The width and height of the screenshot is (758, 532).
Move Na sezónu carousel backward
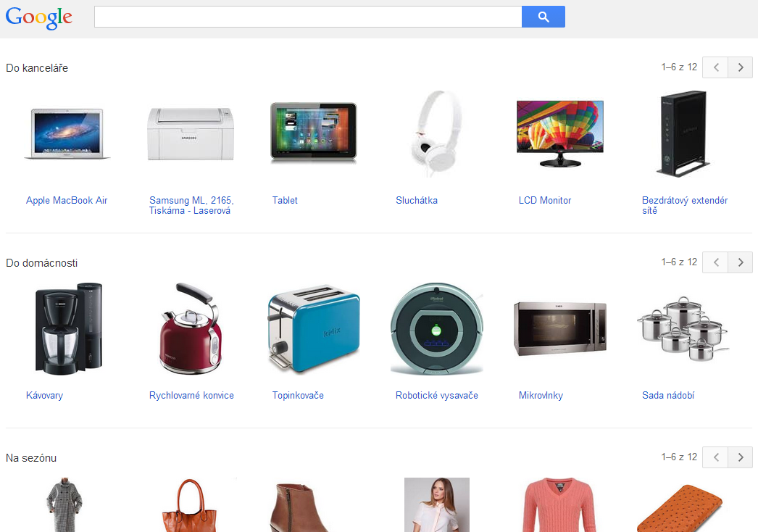click(715, 457)
